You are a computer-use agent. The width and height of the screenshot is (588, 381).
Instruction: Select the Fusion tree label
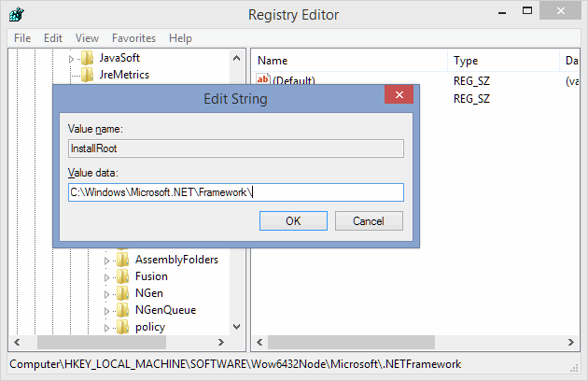coord(151,276)
